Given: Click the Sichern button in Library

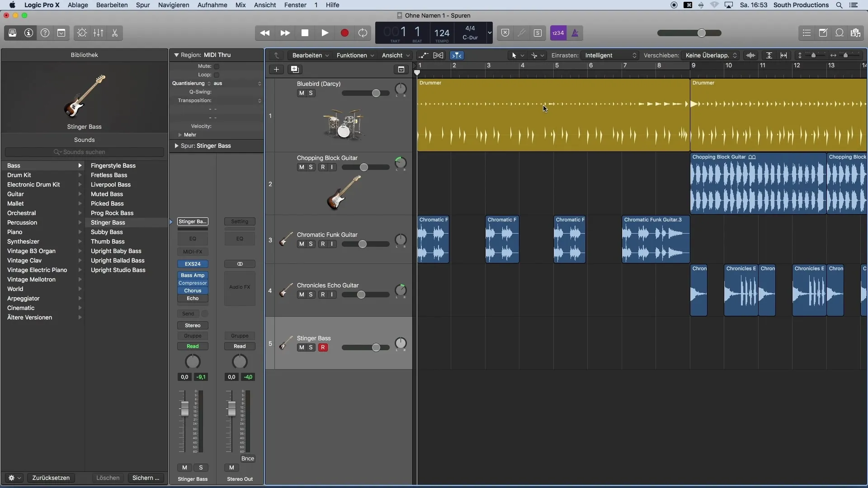Looking at the screenshot, I should coord(146,478).
